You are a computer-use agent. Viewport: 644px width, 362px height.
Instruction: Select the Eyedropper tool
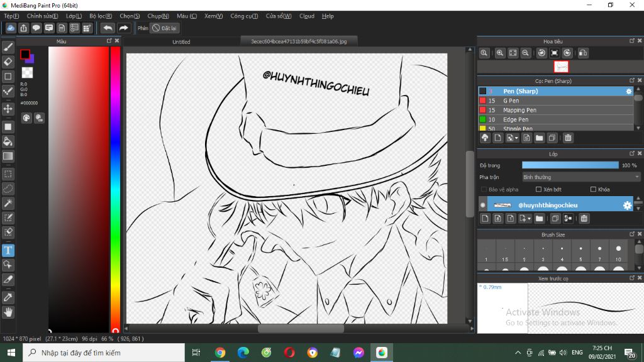[8, 297]
